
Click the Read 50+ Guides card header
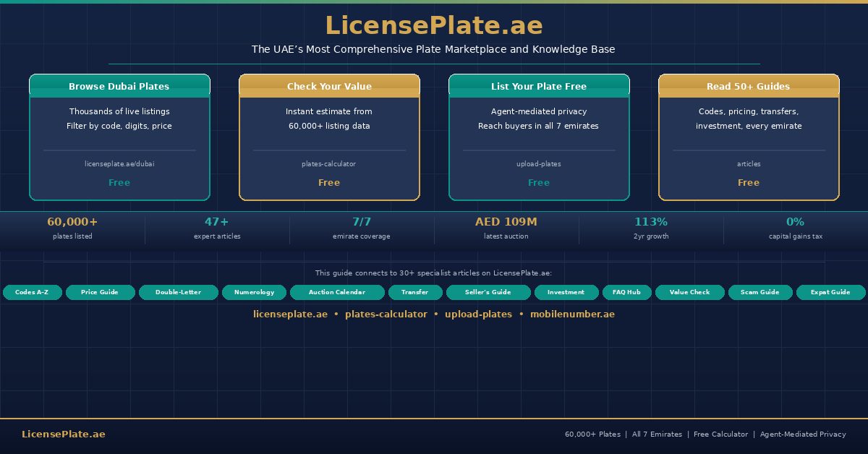pos(749,86)
